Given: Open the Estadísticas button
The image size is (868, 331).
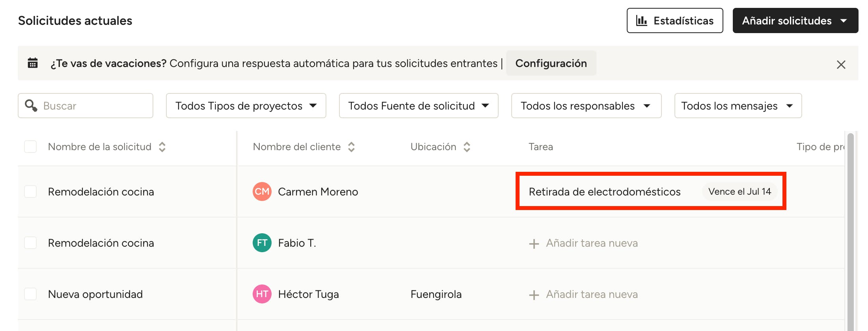Looking at the screenshot, I should click(674, 20).
